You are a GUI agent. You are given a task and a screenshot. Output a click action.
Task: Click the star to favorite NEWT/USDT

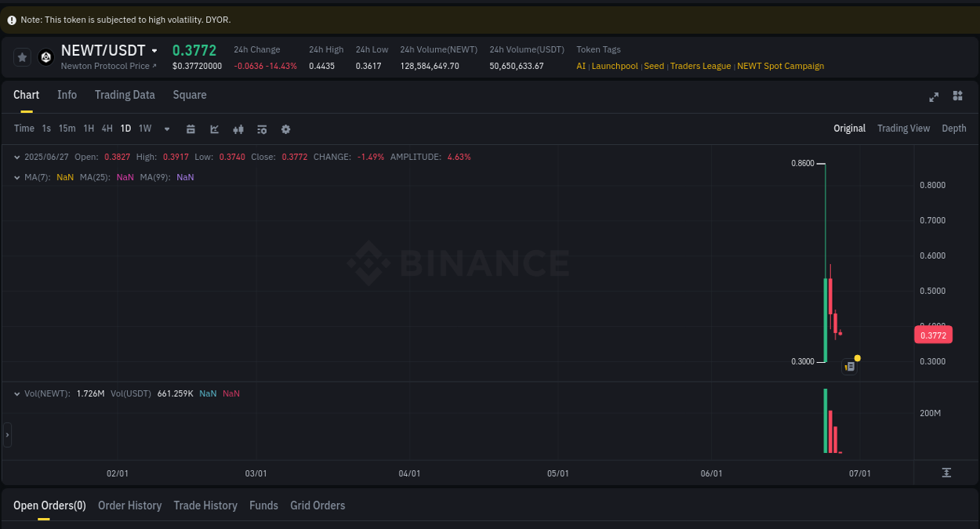coord(21,56)
